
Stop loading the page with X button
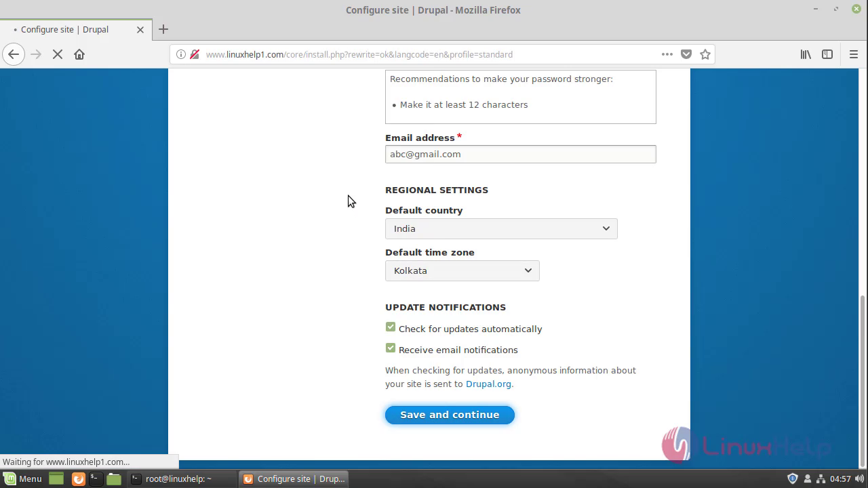(x=58, y=54)
